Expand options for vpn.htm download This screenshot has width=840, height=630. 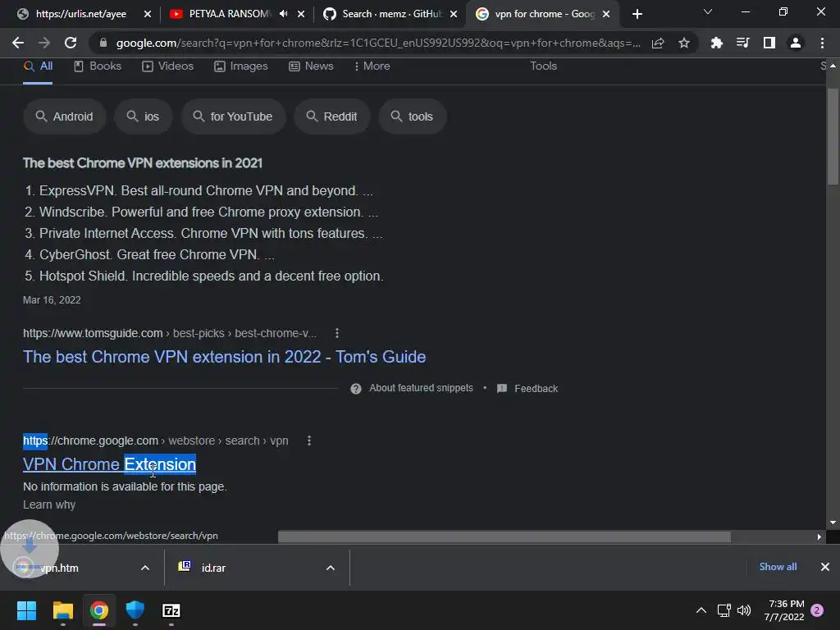coord(144,568)
